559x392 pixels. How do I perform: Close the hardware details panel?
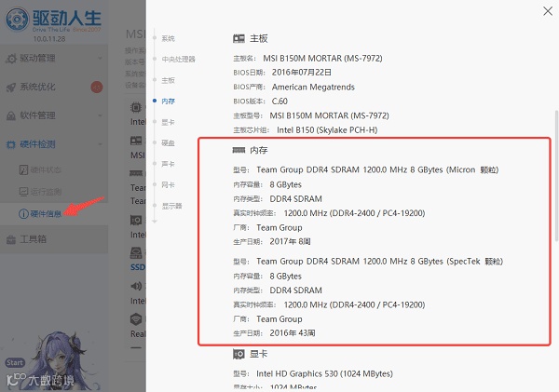[548, 11]
